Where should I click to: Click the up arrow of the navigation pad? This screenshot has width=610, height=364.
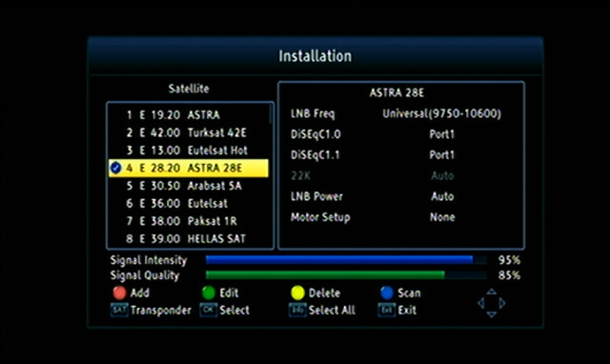492,292
